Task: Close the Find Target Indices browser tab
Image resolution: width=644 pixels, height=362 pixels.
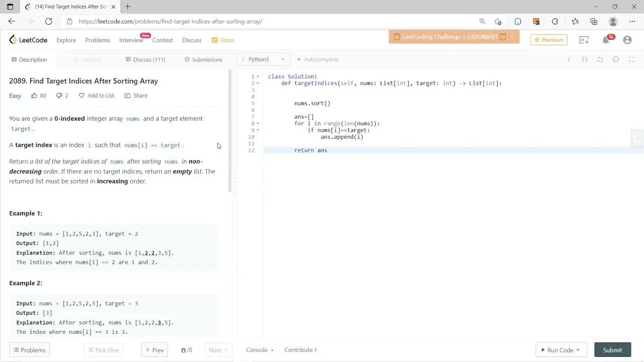Action: click(114, 7)
